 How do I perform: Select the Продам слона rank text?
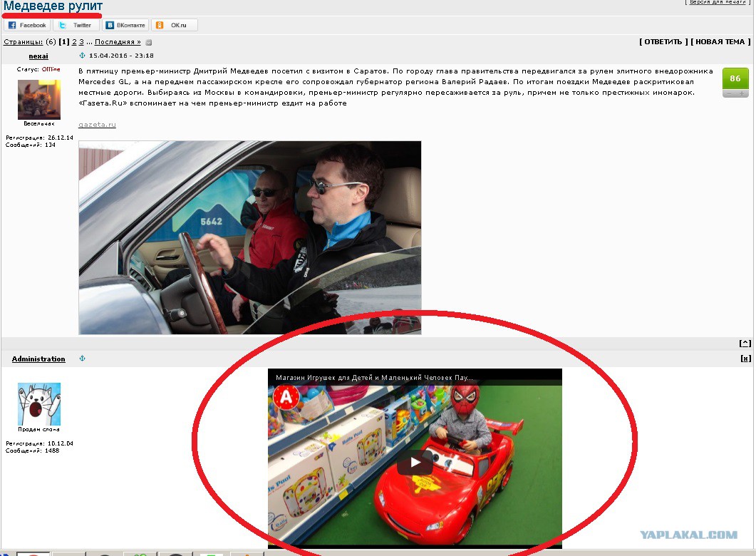pos(39,430)
